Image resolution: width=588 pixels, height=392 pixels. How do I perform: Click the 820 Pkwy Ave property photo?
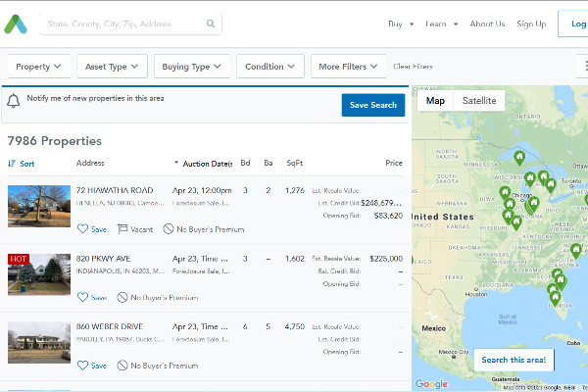[x=39, y=274]
